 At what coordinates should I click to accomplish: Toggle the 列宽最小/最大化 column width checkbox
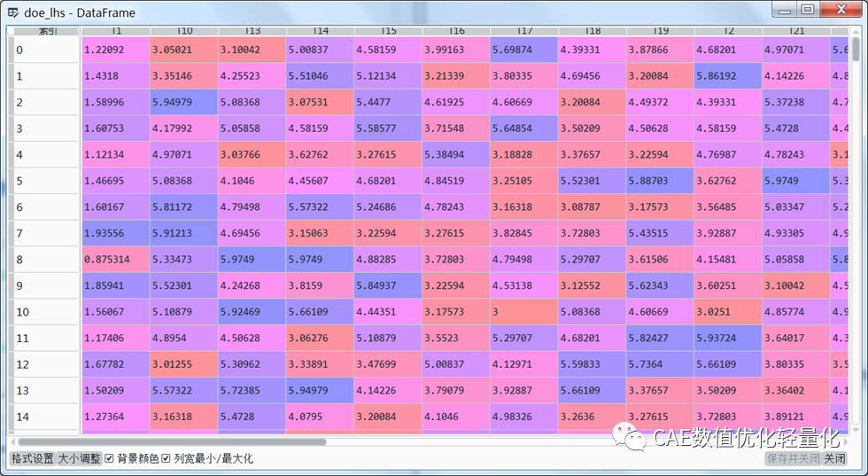coord(166,458)
